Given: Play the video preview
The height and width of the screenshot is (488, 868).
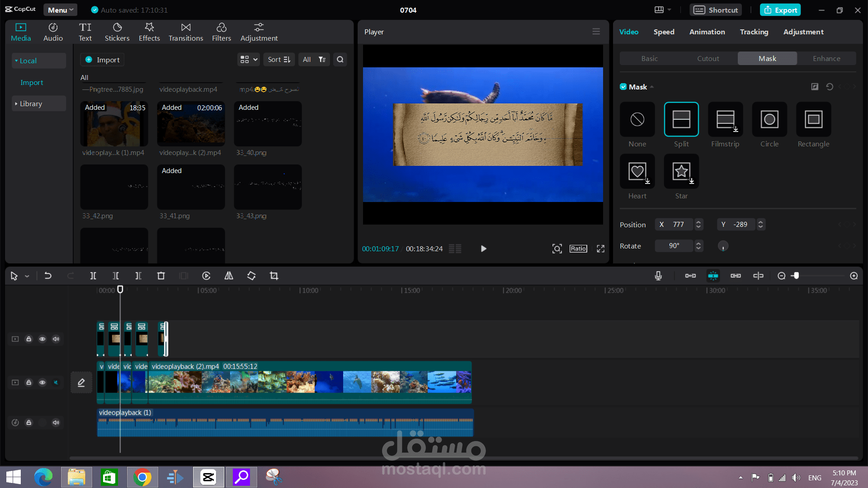Looking at the screenshot, I should tap(483, 249).
